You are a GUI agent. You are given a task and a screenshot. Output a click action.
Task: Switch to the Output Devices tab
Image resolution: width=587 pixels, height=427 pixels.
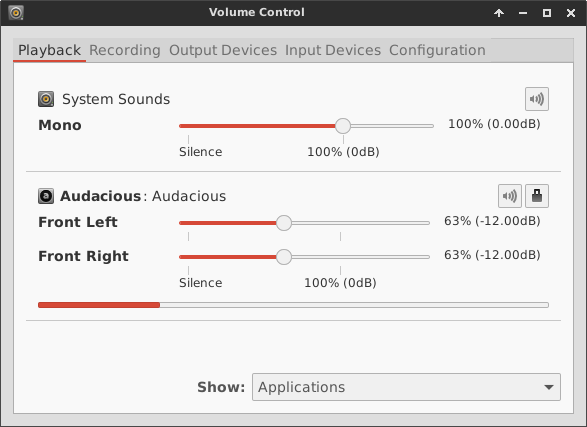(x=223, y=50)
